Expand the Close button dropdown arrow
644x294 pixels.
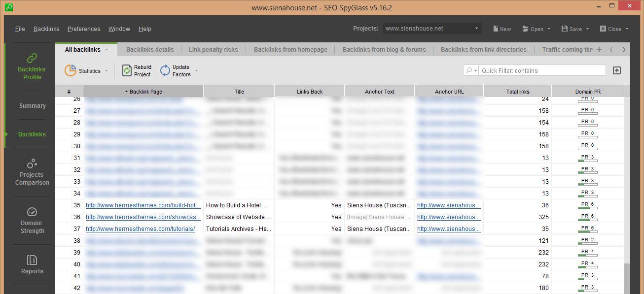(627, 29)
